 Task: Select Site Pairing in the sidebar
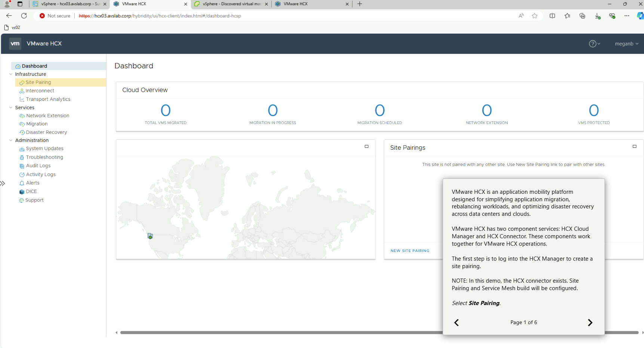[61, 83]
